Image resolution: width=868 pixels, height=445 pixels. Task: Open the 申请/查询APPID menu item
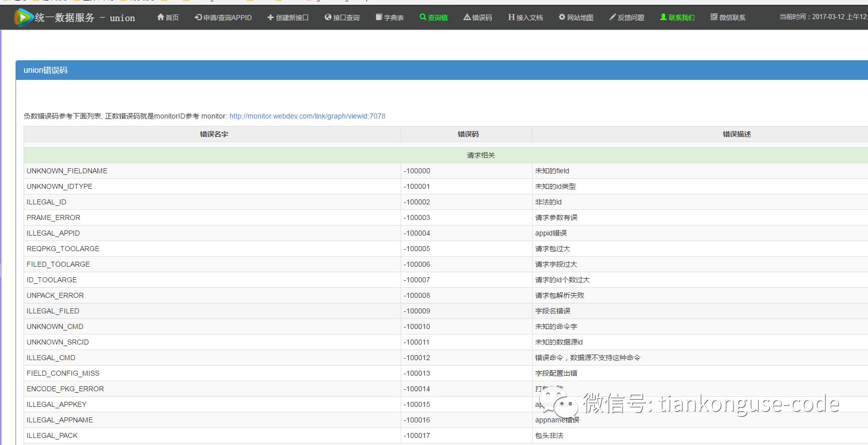(223, 18)
